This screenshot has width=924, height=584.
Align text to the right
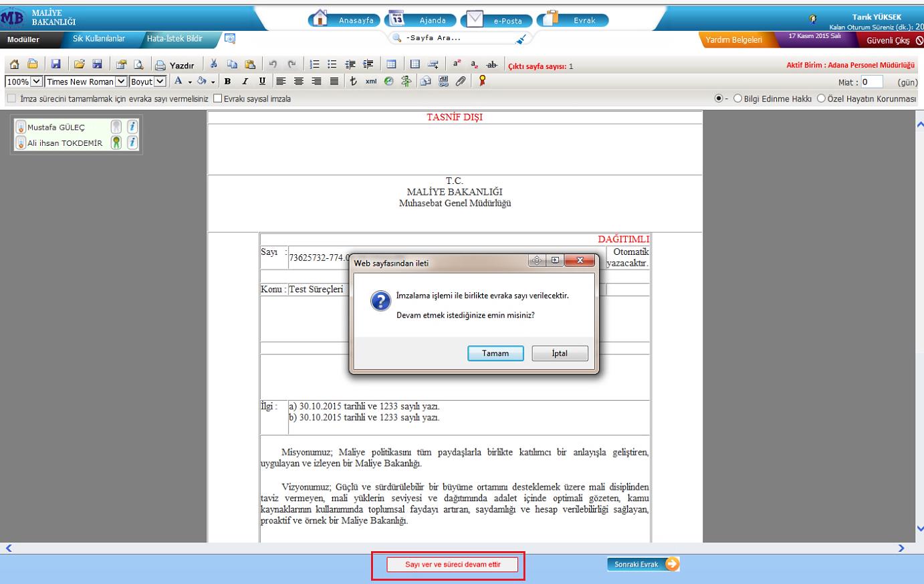point(316,81)
